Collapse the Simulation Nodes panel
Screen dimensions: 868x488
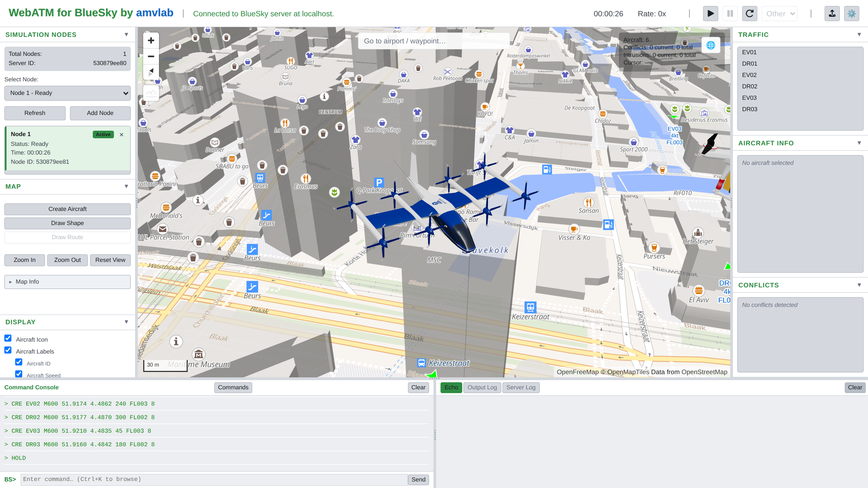click(126, 34)
